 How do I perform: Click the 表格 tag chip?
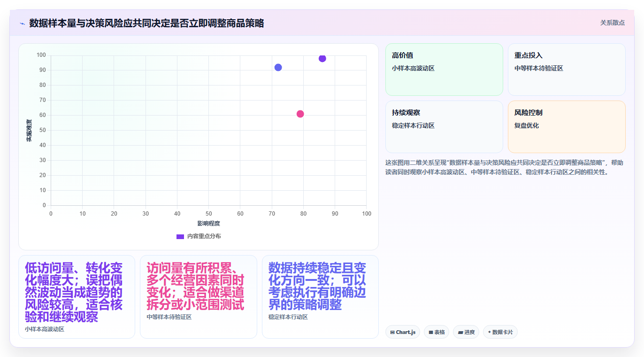click(x=436, y=332)
